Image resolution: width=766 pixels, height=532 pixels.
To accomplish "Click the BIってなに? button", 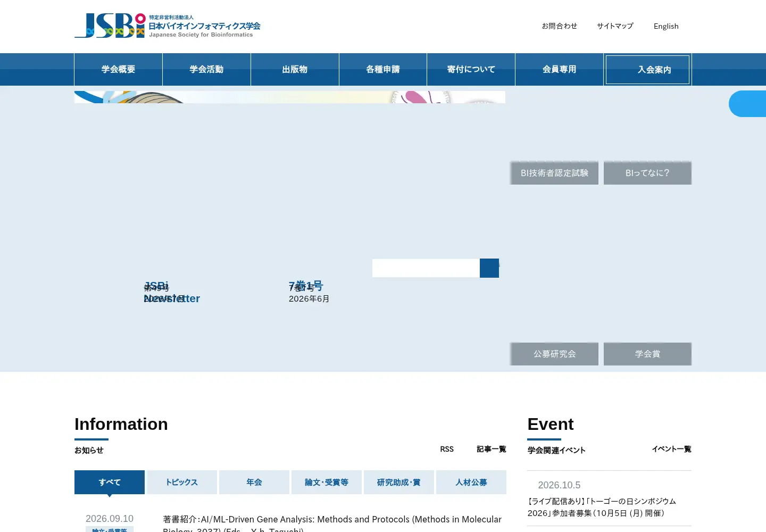I will point(647,173).
